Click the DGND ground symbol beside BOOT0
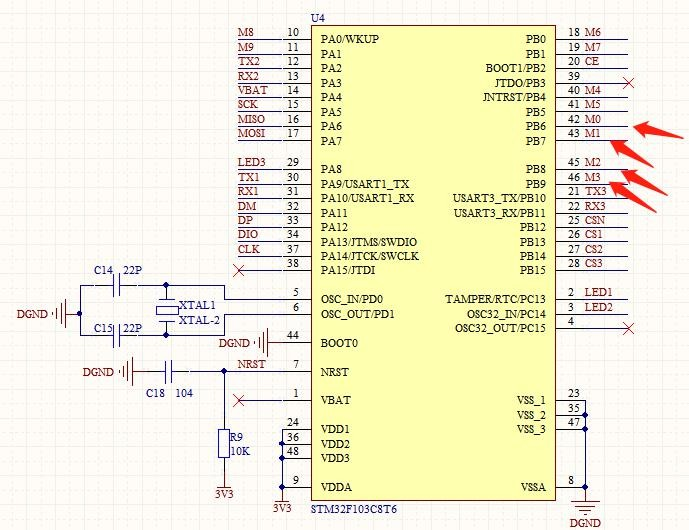 [263, 342]
